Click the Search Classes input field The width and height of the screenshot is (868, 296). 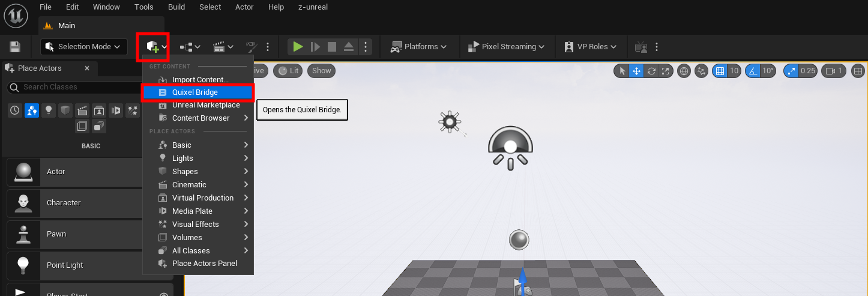74,87
